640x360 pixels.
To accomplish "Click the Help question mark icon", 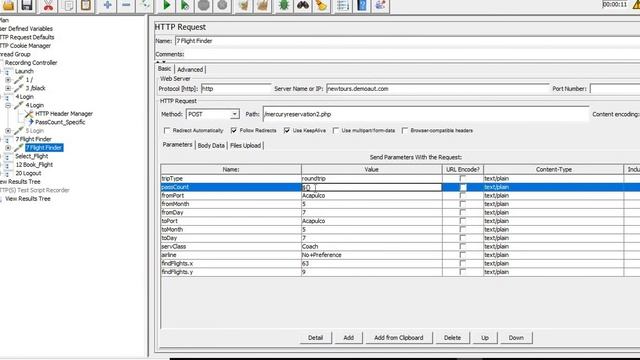I will click(x=362, y=5).
